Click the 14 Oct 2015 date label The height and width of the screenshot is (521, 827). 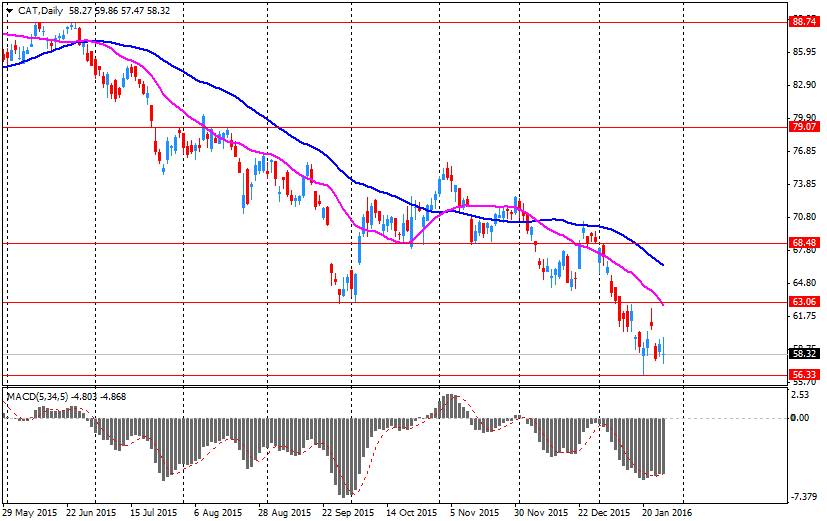pos(411,513)
